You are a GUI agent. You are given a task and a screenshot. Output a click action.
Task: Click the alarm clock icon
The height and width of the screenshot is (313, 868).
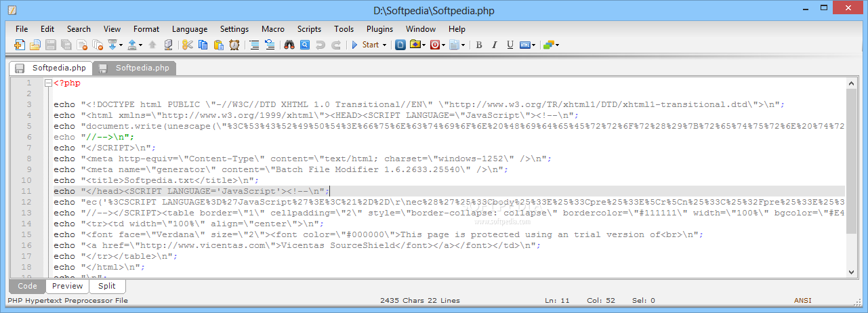tap(234, 45)
